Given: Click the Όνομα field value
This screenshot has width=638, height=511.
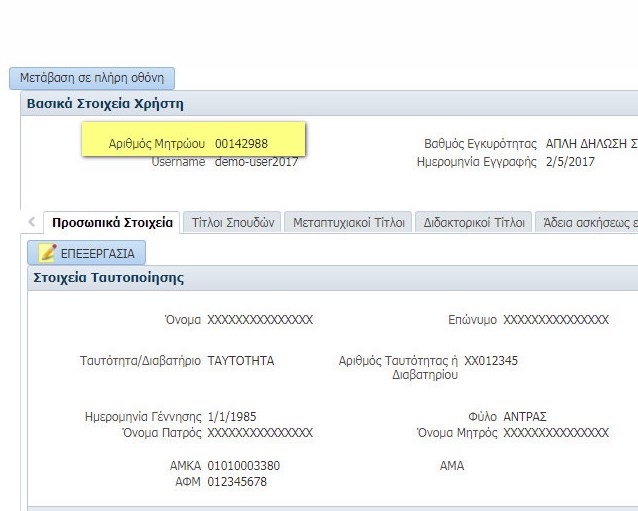Looking at the screenshot, I should click(x=260, y=320).
